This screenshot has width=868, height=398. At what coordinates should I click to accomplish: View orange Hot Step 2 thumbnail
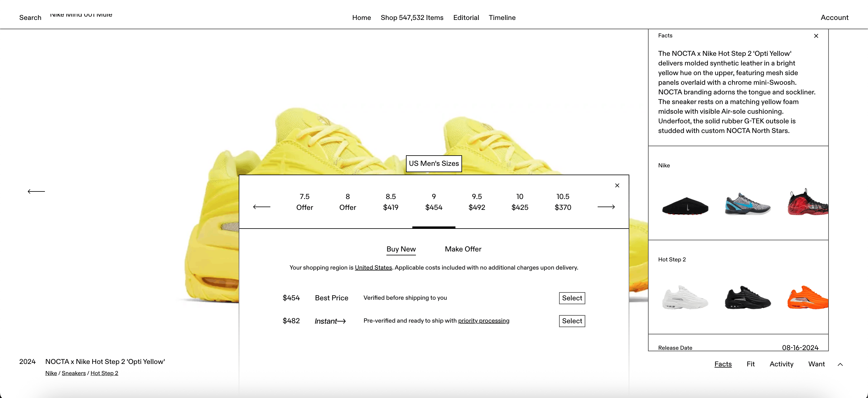coord(808,297)
